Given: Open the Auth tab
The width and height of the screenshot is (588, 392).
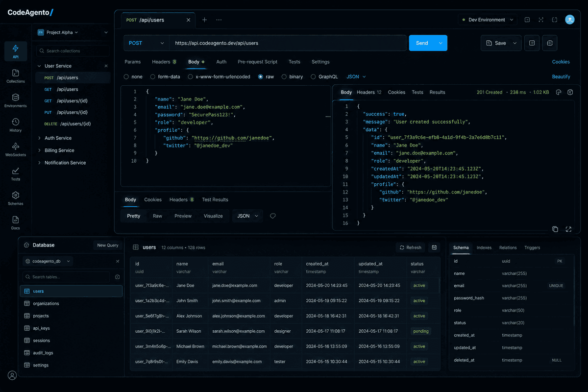Looking at the screenshot, I should [221, 62].
